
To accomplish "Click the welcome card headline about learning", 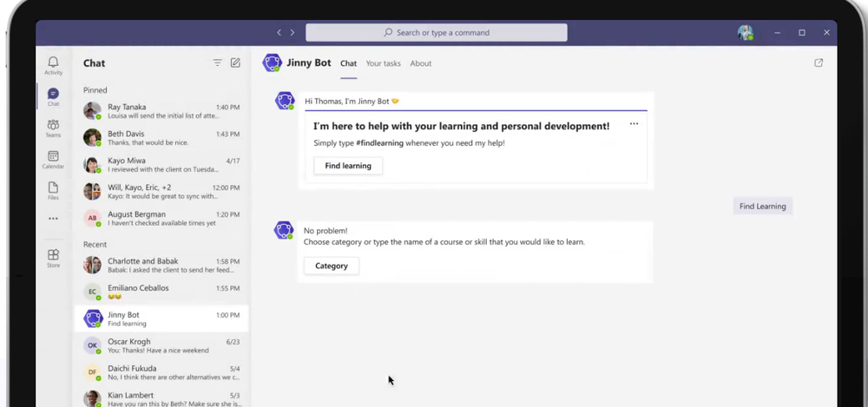I will point(461,126).
